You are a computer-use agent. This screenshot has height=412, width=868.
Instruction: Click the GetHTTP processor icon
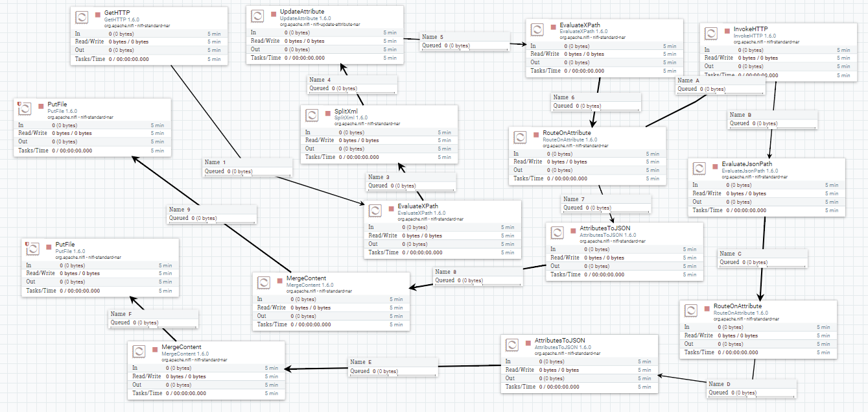click(x=82, y=17)
